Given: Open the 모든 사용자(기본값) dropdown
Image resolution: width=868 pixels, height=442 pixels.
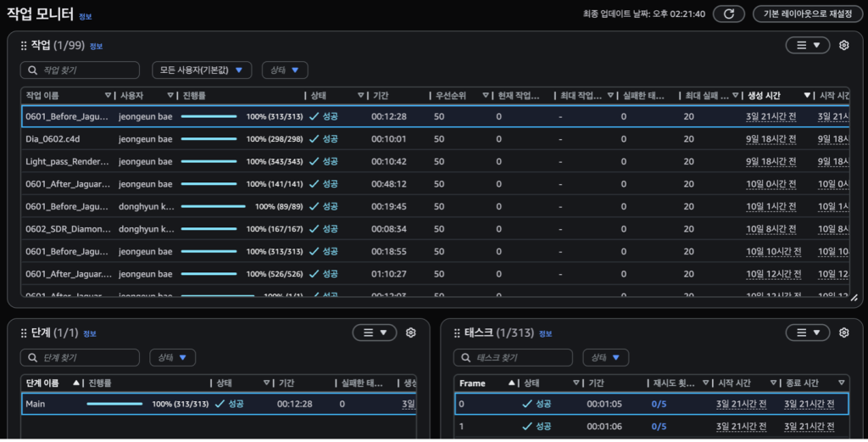Looking at the screenshot, I should pos(202,70).
